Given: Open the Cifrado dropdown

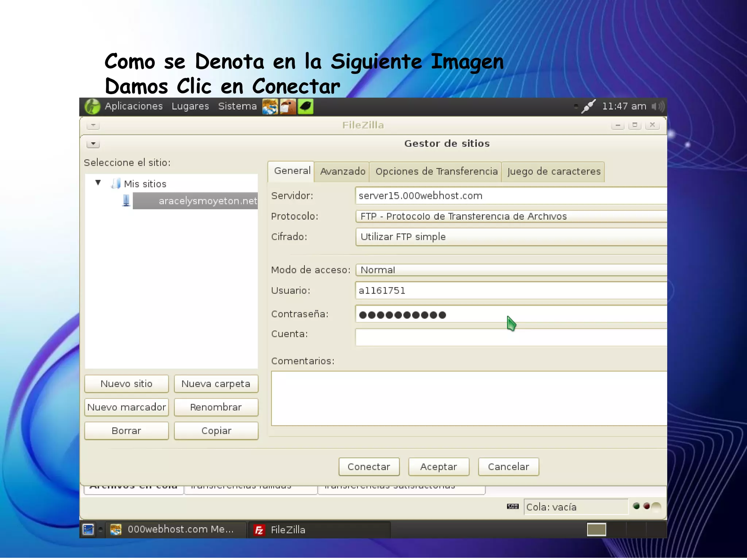Looking at the screenshot, I should coord(511,237).
